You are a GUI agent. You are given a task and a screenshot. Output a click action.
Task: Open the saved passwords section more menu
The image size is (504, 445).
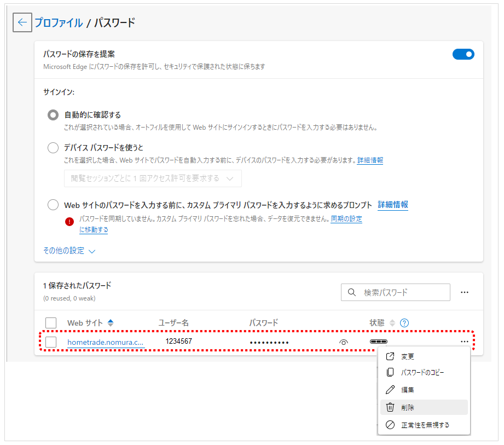464,292
